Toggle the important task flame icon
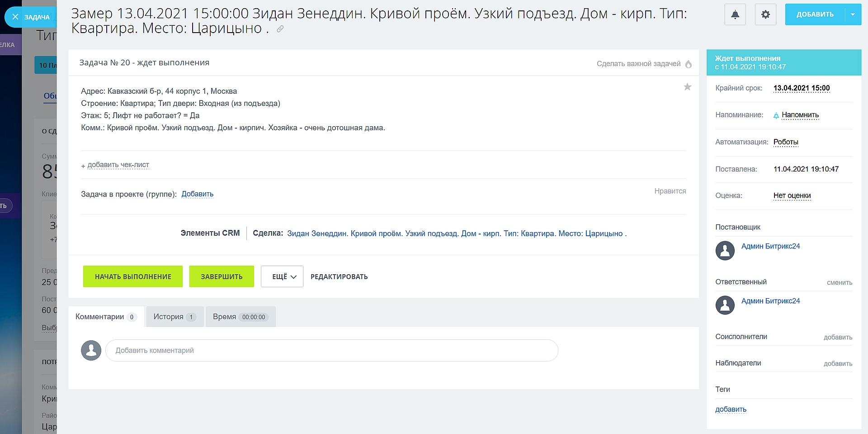868x434 pixels. (689, 64)
